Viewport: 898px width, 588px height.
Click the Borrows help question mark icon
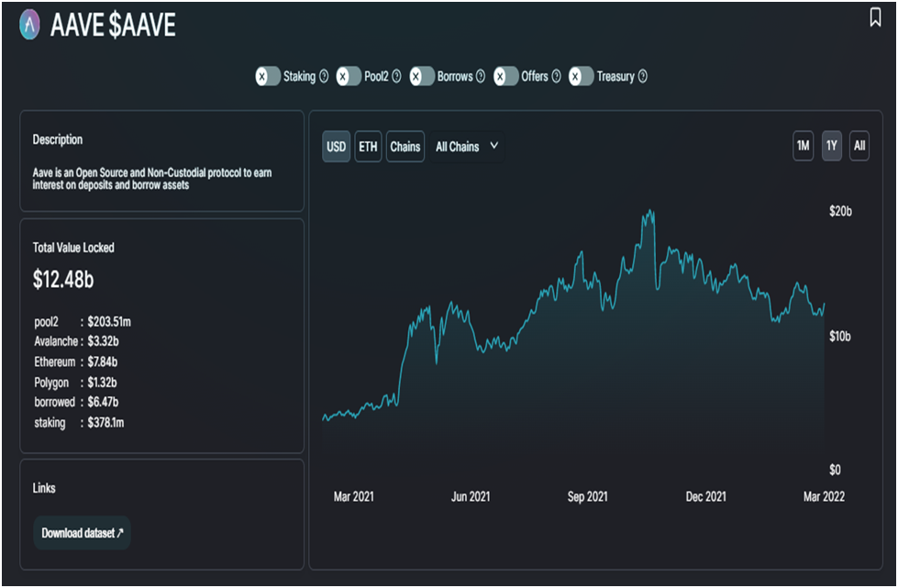481,77
